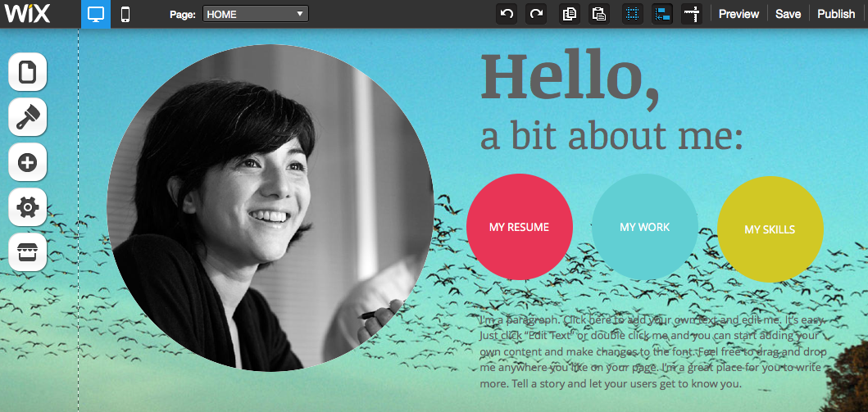Image resolution: width=868 pixels, height=412 pixels.
Task: Click the Paste icon in toolbar
Action: [x=599, y=15]
